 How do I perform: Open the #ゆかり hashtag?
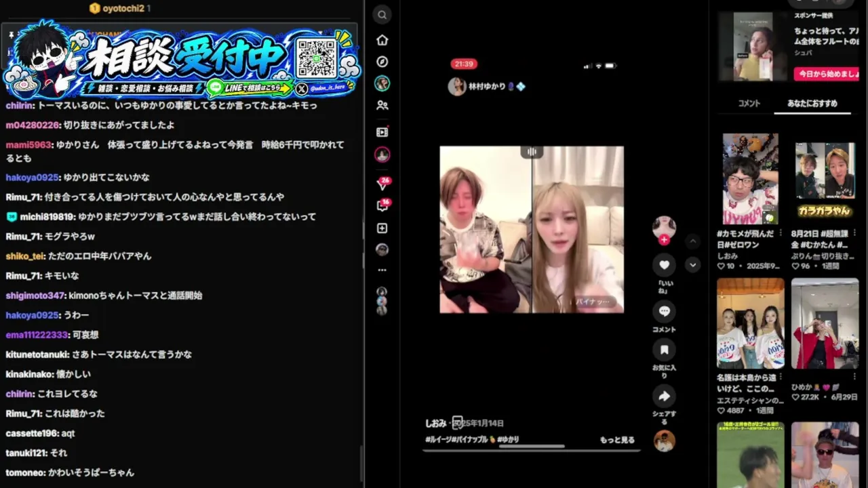pos(508,440)
